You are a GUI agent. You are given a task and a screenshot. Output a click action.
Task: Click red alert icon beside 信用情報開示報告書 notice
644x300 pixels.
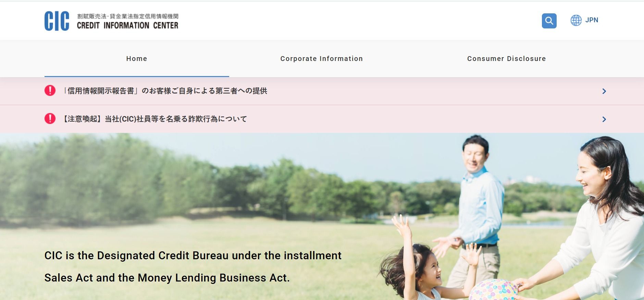click(50, 90)
